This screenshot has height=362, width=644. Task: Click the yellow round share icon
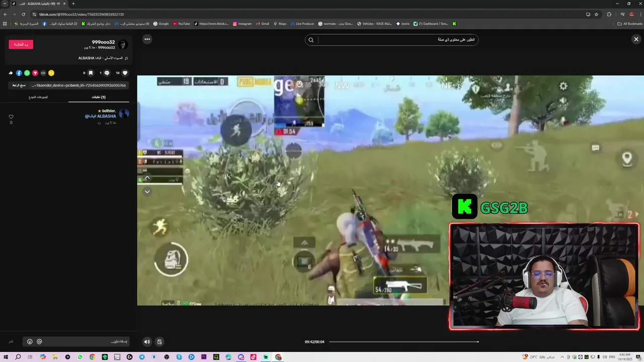coord(51,73)
